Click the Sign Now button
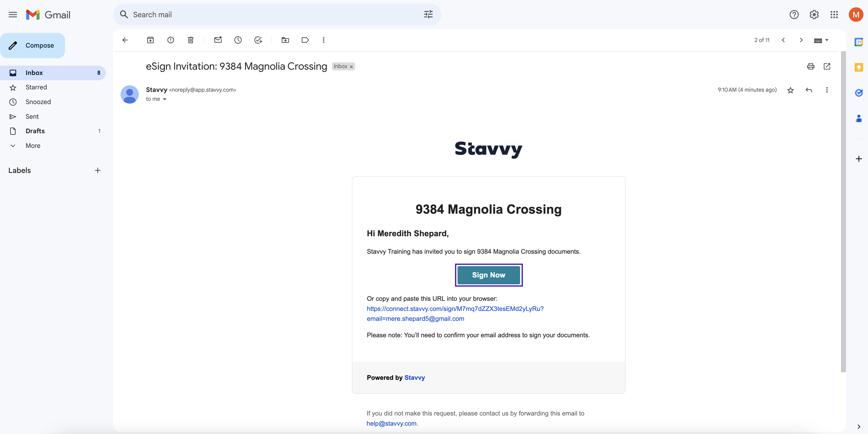868x434 pixels. tap(488, 275)
